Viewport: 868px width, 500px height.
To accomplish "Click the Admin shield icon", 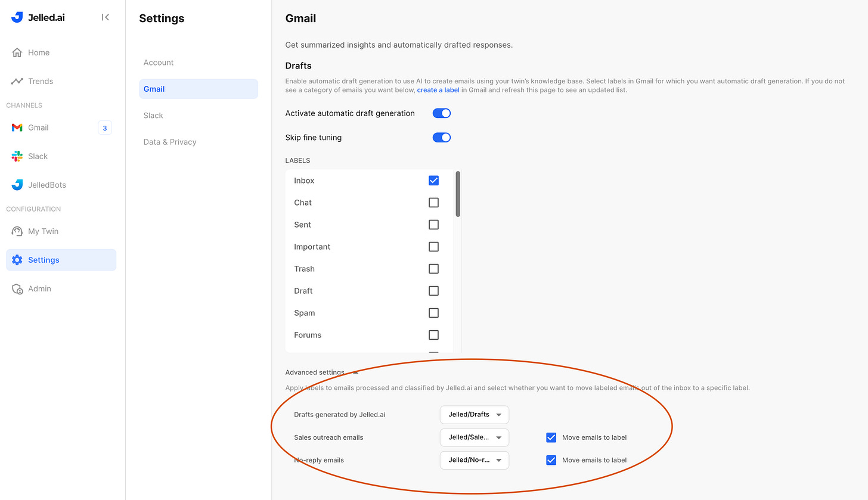I will [x=17, y=288].
